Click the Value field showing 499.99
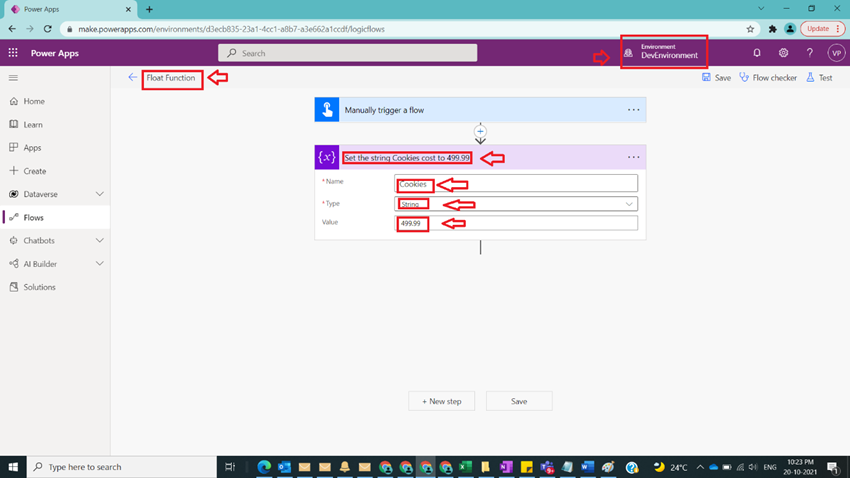The image size is (850, 478). pyautogui.click(x=516, y=223)
